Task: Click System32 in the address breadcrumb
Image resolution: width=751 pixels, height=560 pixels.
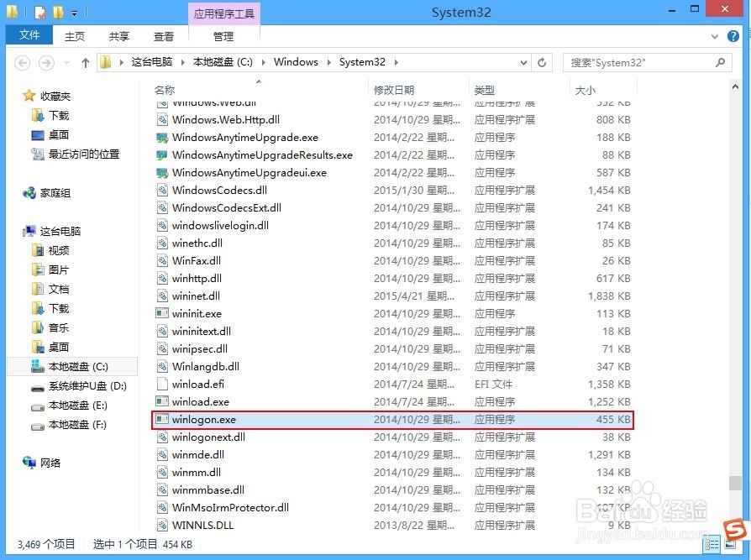Action: 362,62
